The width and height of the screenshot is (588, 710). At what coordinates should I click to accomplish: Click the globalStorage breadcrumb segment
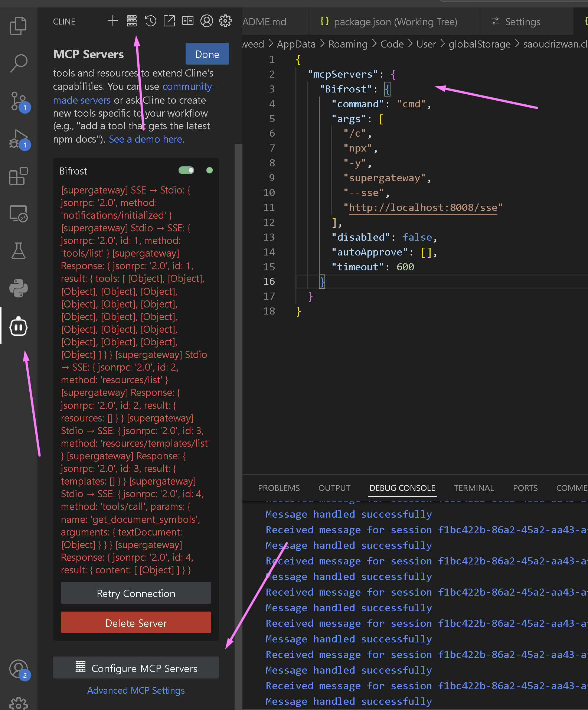[x=479, y=44]
